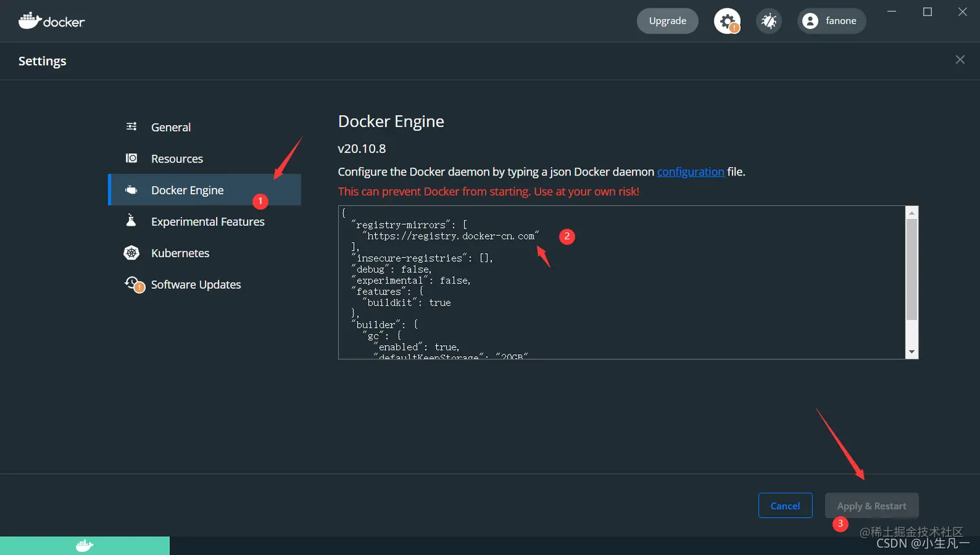Viewport: 980px width, 555px height.
Task: Click the Settings title text
Action: click(x=42, y=61)
